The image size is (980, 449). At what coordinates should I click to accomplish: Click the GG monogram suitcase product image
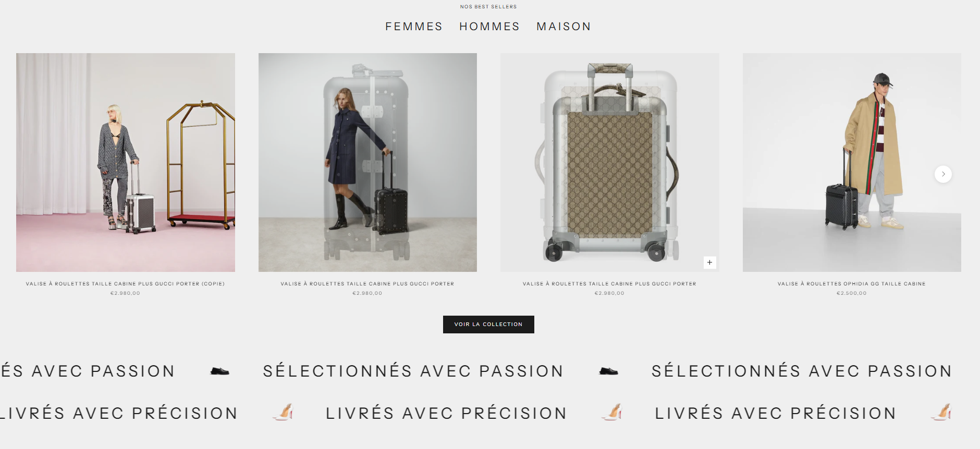click(x=610, y=163)
